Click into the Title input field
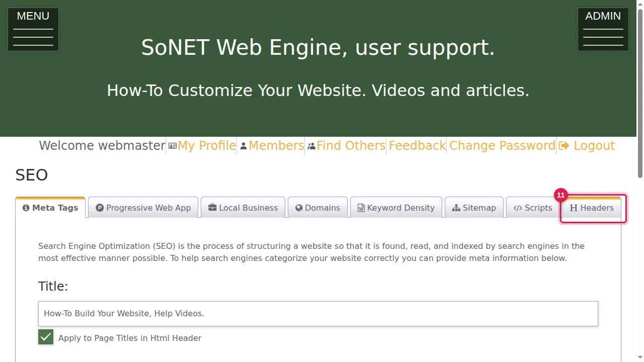This screenshot has width=644, height=362. pyautogui.click(x=318, y=313)
